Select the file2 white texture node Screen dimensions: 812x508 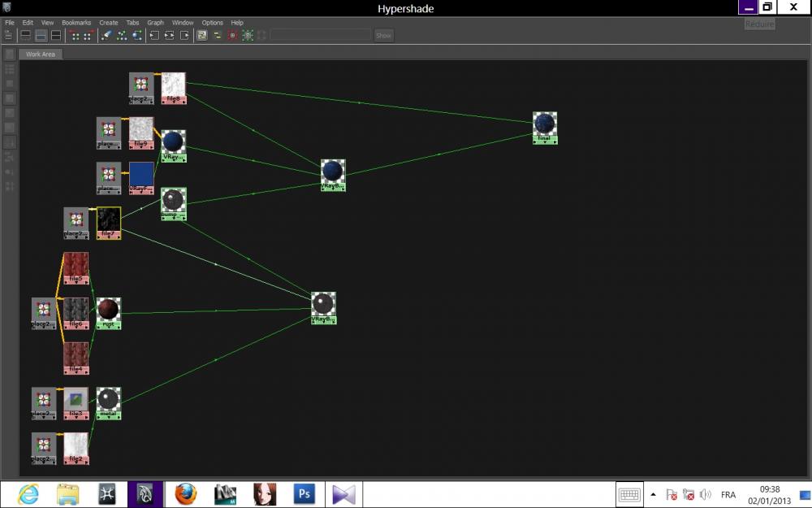point(76,449)
